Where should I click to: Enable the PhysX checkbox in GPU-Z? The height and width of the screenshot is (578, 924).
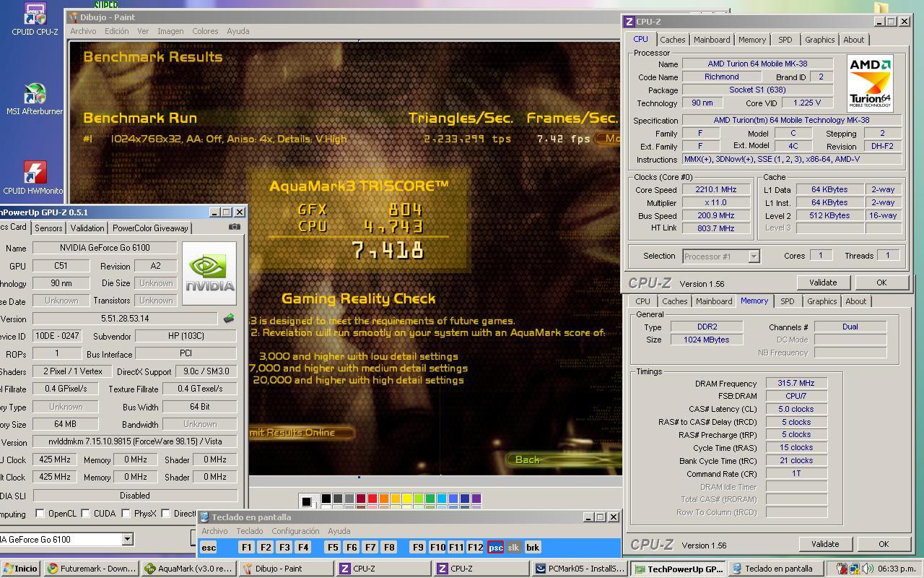126,514
